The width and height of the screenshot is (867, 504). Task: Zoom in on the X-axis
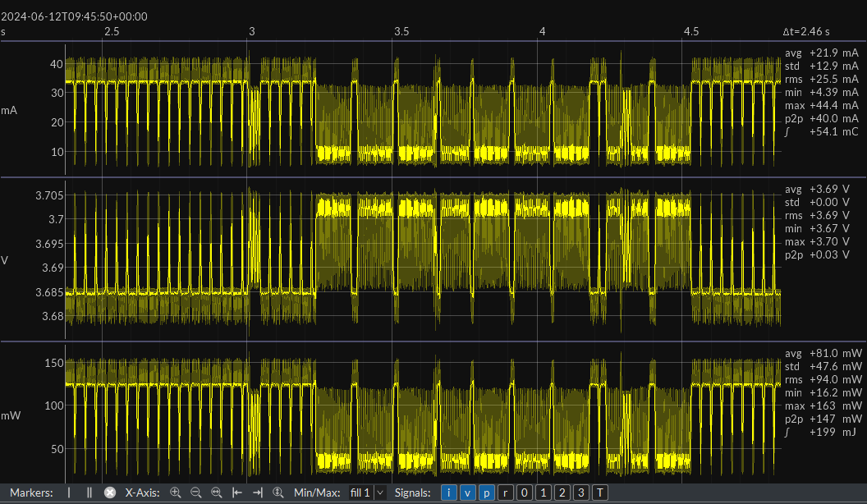tap(175, 493)
